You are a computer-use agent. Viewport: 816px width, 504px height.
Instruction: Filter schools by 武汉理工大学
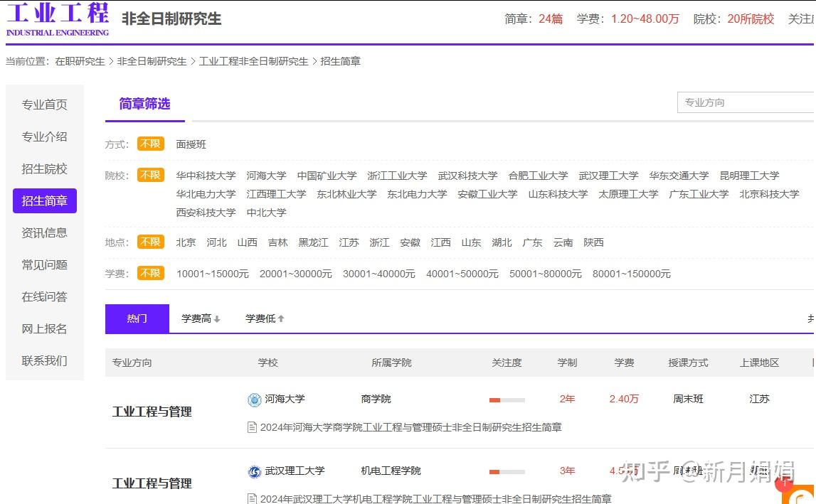[x=608, y=176]
